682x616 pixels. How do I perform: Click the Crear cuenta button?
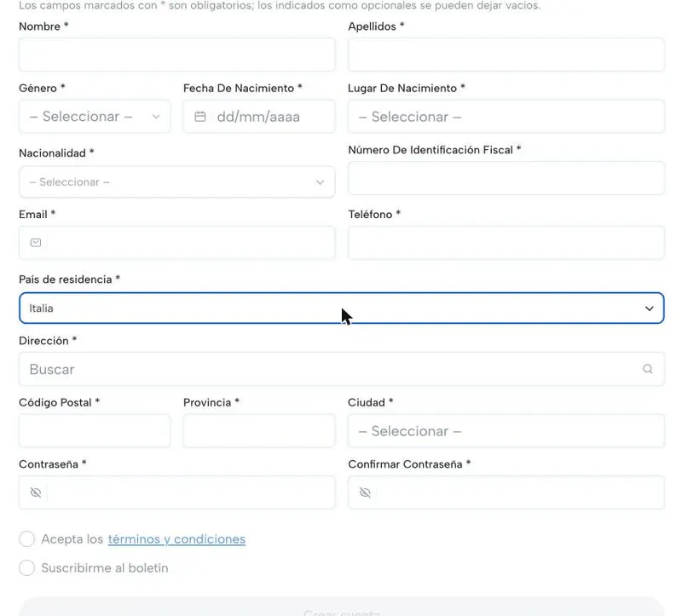pos(342,608)
